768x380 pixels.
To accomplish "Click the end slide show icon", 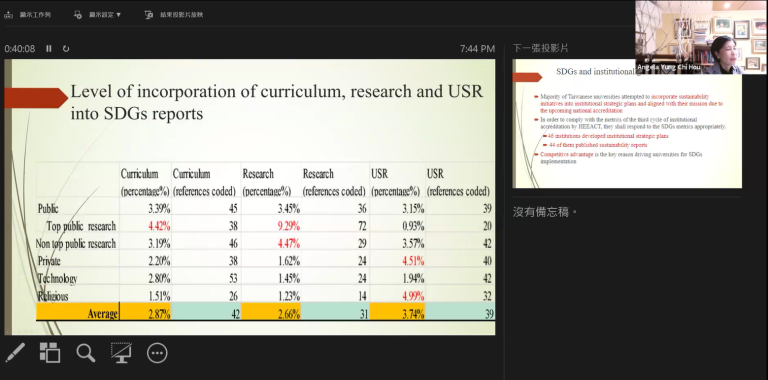I will click(149, 15).
